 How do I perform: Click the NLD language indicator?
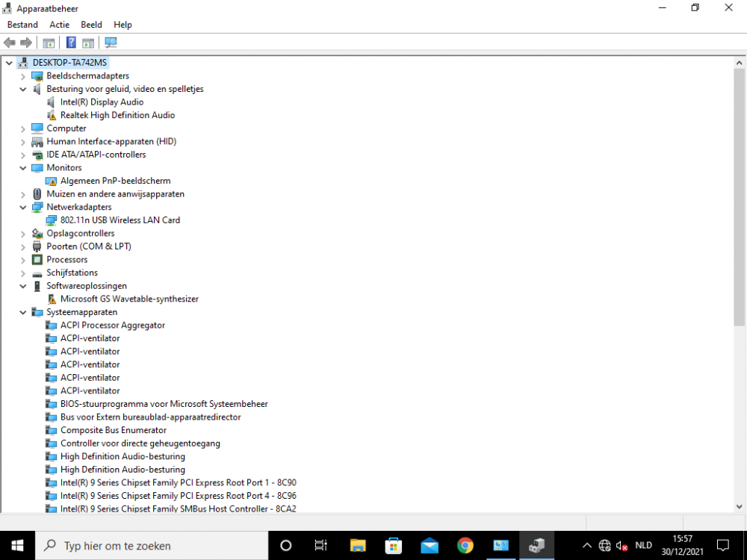tap(644, 545)
